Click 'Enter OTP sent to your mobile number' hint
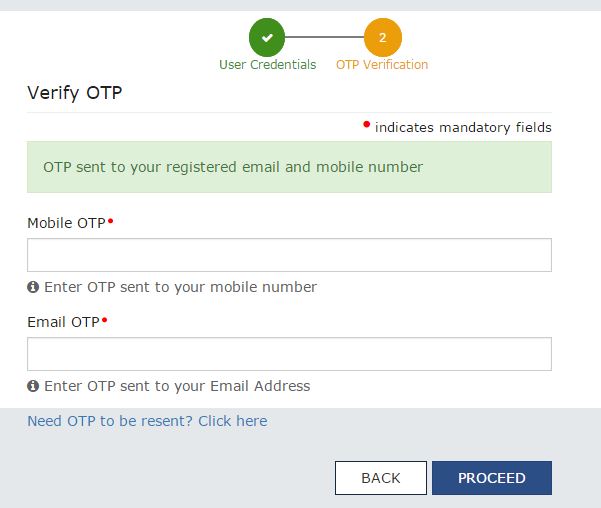 point(181,287)
